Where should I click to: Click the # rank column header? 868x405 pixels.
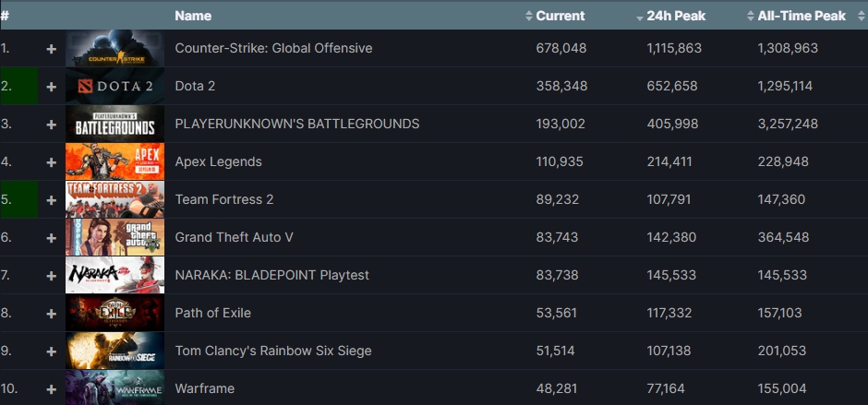click(6, 16)
